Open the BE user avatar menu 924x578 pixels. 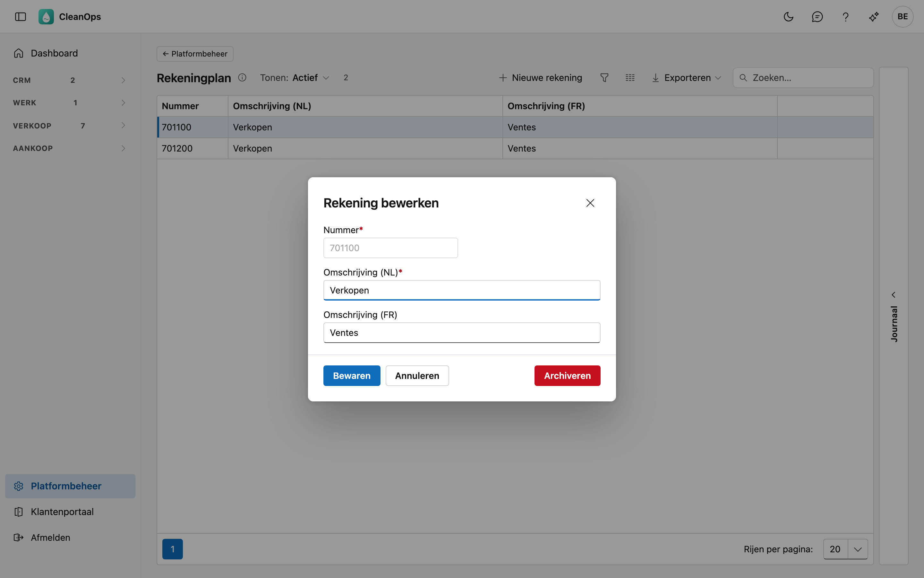(903, 16)
